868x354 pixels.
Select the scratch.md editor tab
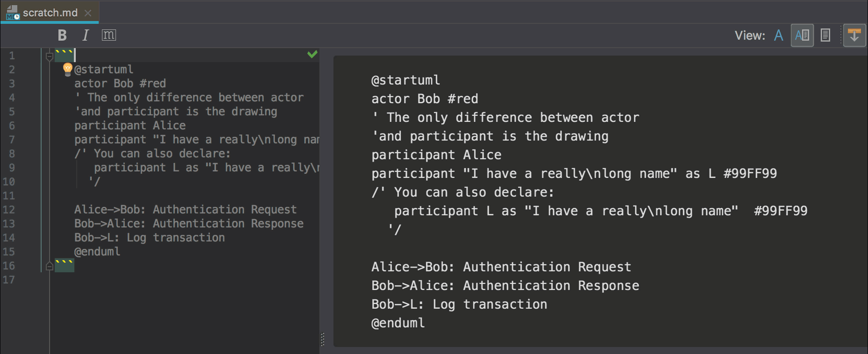(x=50, y=13)
